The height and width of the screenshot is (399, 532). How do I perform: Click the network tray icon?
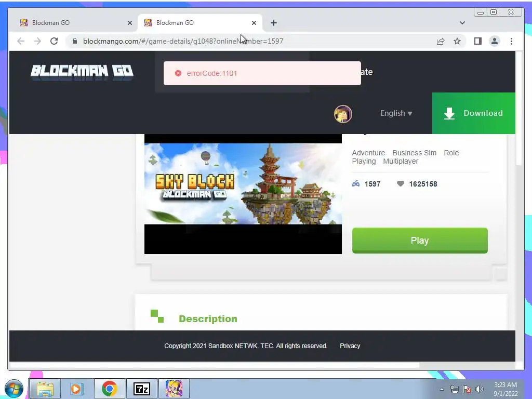(x=454, y=389)
